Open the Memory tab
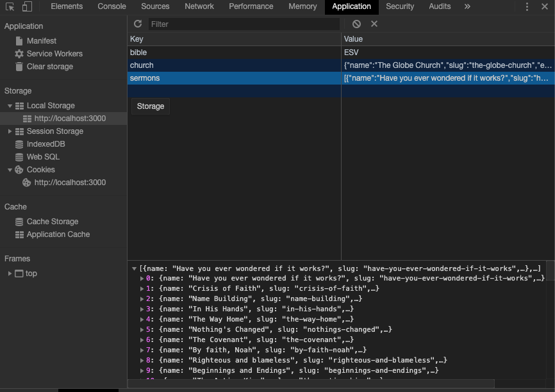Image resolution: width=555 pixels, height=392 pixels. tap(302, 6)
